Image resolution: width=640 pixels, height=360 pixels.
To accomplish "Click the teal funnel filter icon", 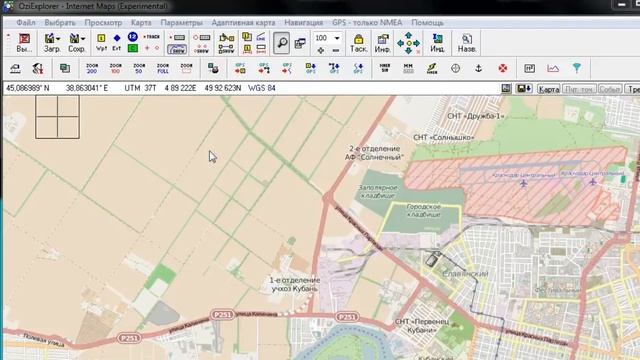I will [x=577, y=68].
